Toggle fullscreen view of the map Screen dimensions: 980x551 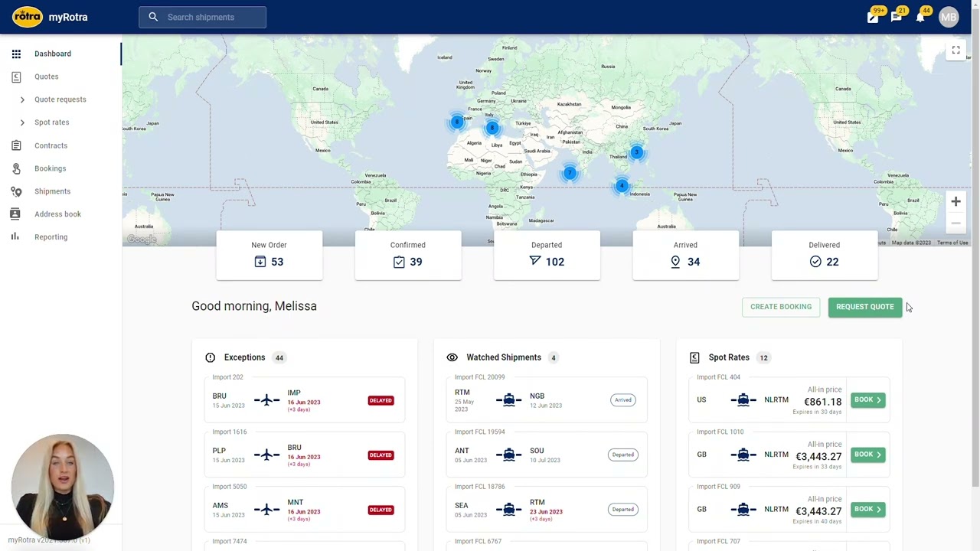955,51
